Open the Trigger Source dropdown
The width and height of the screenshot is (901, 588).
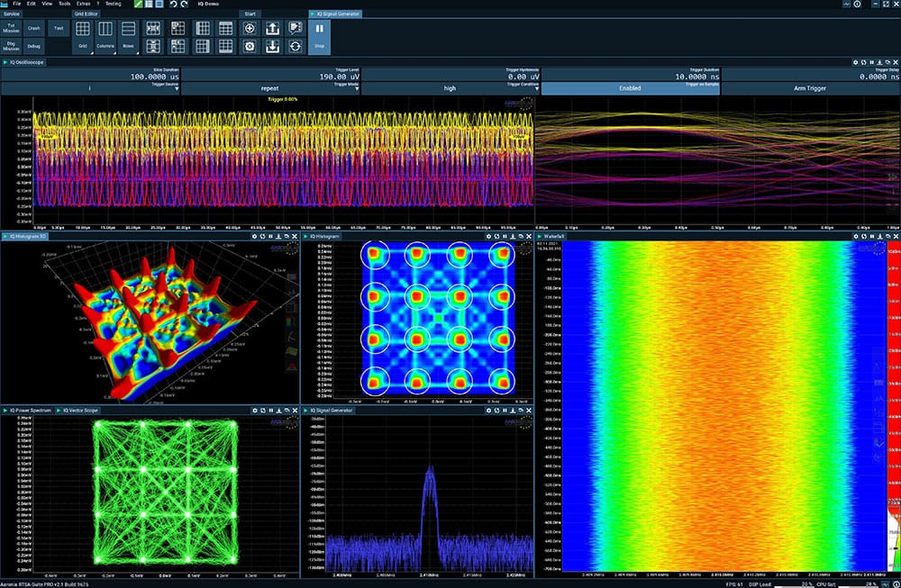[x=90, y=88]
